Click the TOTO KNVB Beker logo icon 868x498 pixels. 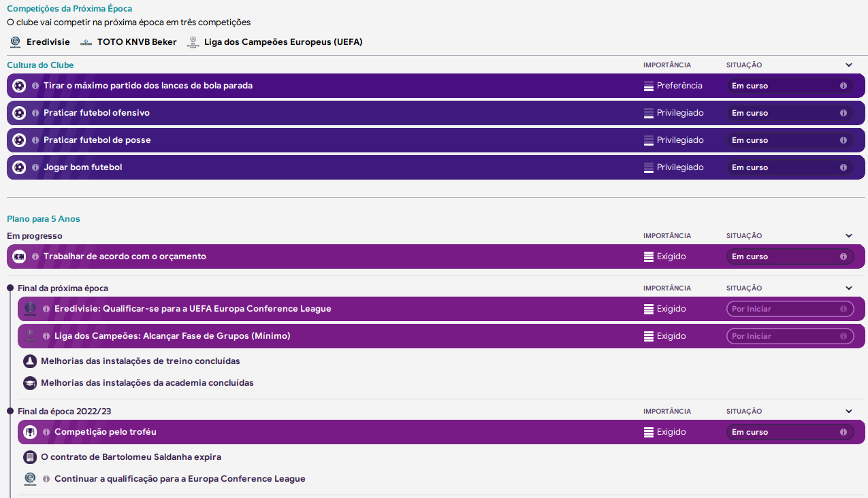86,42
